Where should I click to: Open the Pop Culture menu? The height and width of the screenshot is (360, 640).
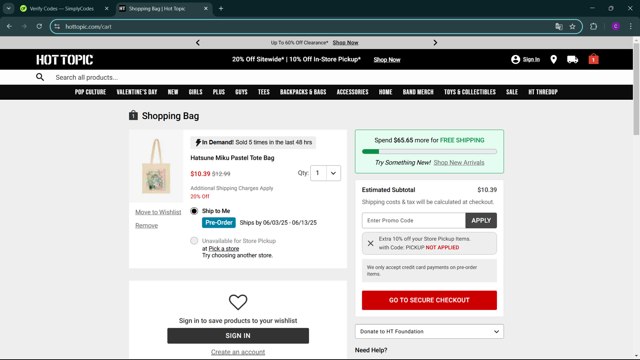pyautogui.click(x=90, y=92)
